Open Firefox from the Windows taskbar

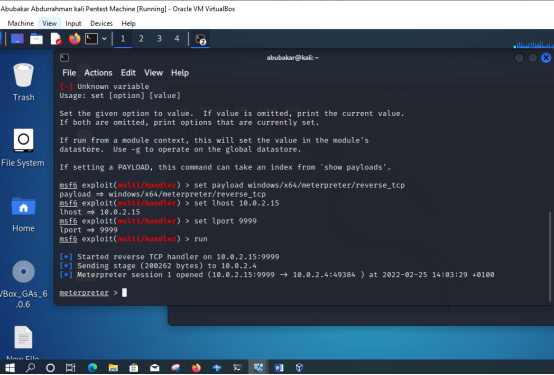click(196, 368)
